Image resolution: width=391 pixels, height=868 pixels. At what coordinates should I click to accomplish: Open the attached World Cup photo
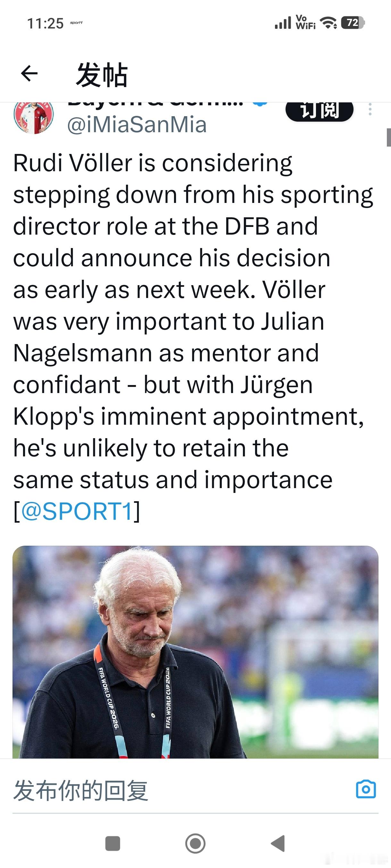(x=195, y=652)
